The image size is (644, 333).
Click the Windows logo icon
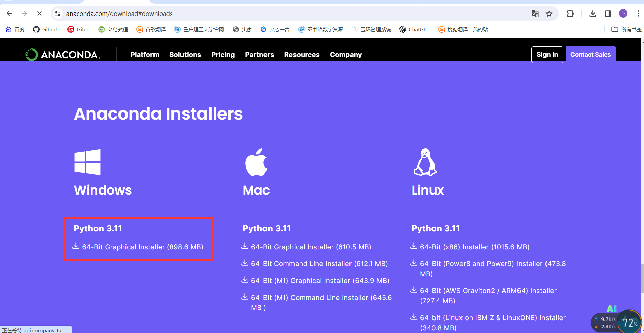point(87,162)
